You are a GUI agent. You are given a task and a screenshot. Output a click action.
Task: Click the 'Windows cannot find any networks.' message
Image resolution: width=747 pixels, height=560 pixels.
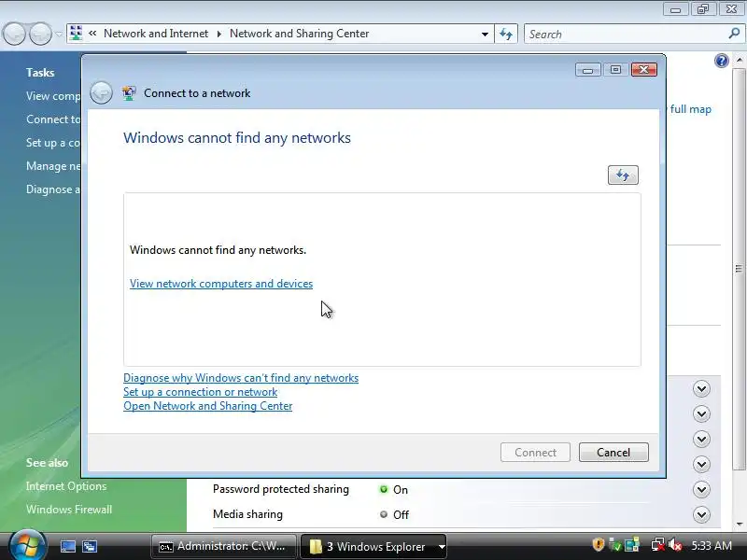coord(218,250)
